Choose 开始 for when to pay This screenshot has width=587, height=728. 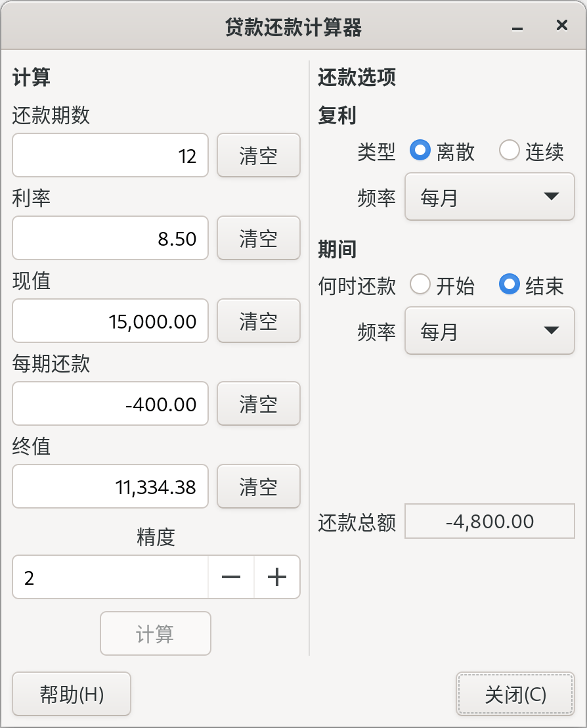pos(420,284)
